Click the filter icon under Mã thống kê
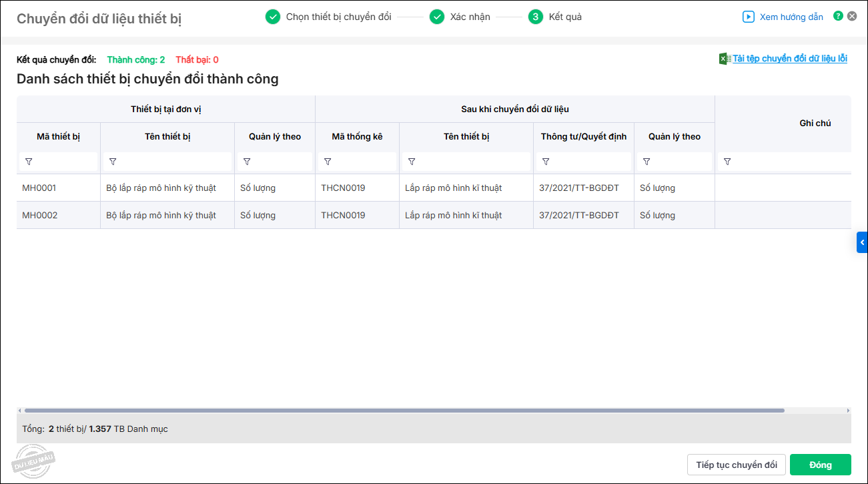The height and width of the screenshot is (484, 868). (328, 162)
